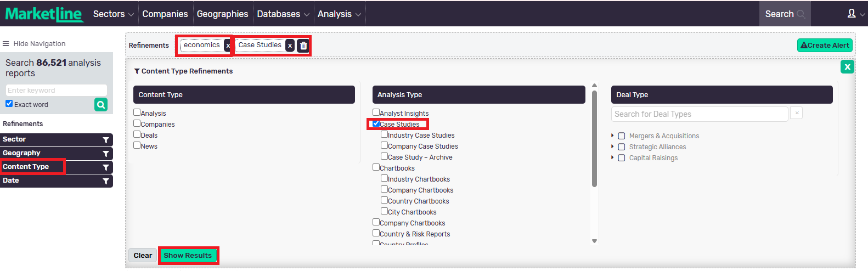Viewport: 868px width, 271px height.
Task: Open the Sectors dropdown menu
Action: 113,14
